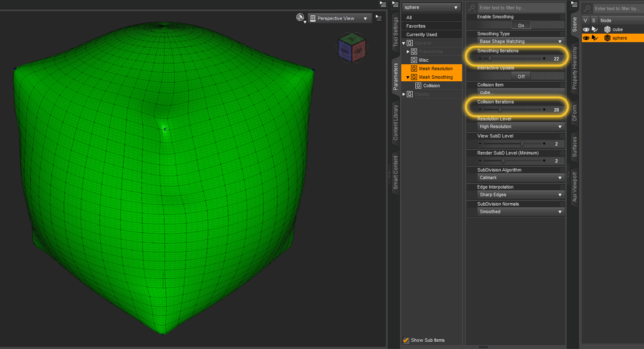644x349 pixels.
Task: Switch to the Smart Content tab
Action: coord(396,172)
